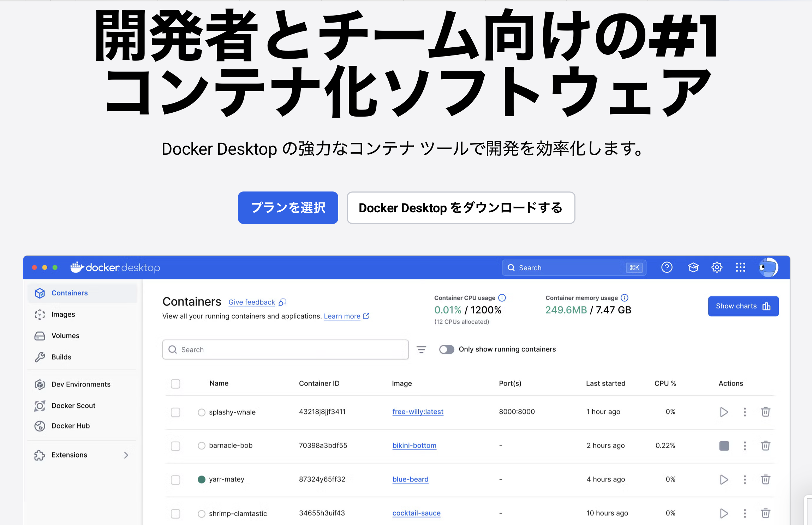This screenshot has height=525, width=812.
Task: Open the Give feedback link
Action: (252, 302)
